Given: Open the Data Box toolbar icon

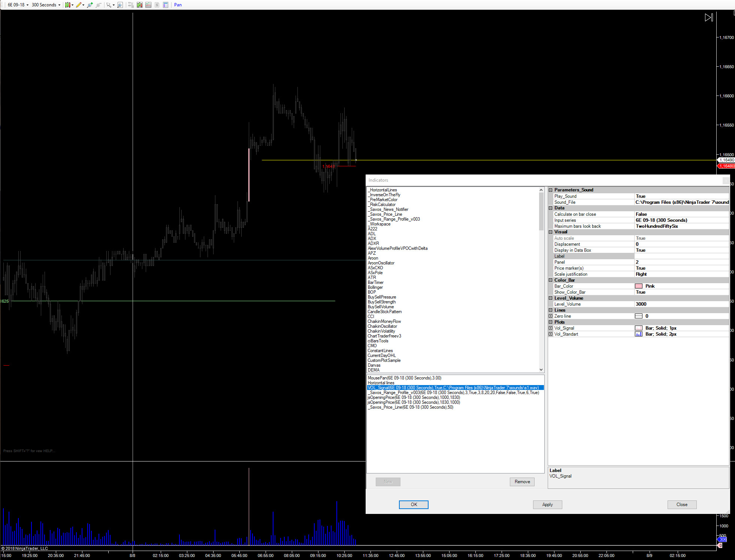Looking at the screenshot, I should pyautogui.click(x=165, y=5).
